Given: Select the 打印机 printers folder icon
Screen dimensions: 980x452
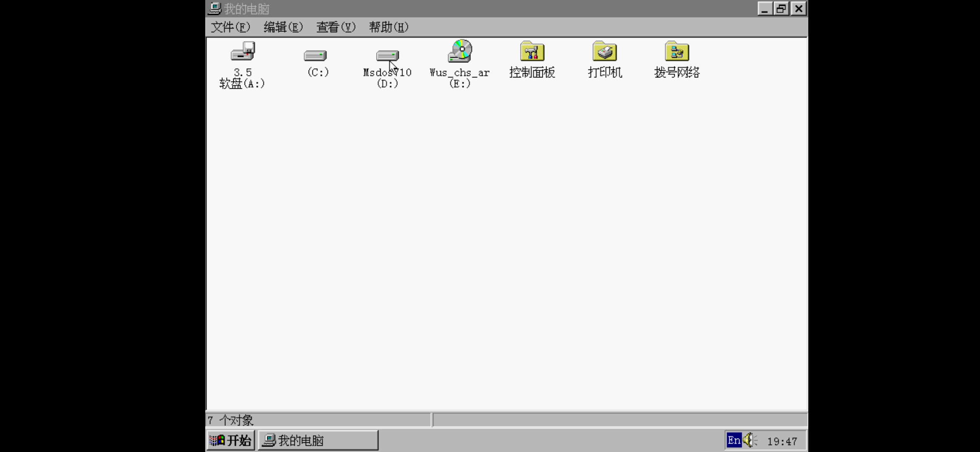Looking at the screenshot, I should click(x=604, y=52).
